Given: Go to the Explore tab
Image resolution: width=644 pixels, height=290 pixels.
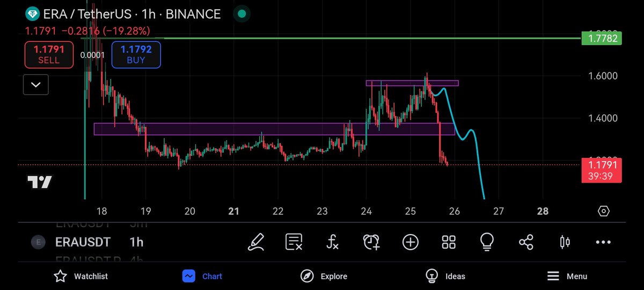Looking at the screenshot, I should click(324, 276).
